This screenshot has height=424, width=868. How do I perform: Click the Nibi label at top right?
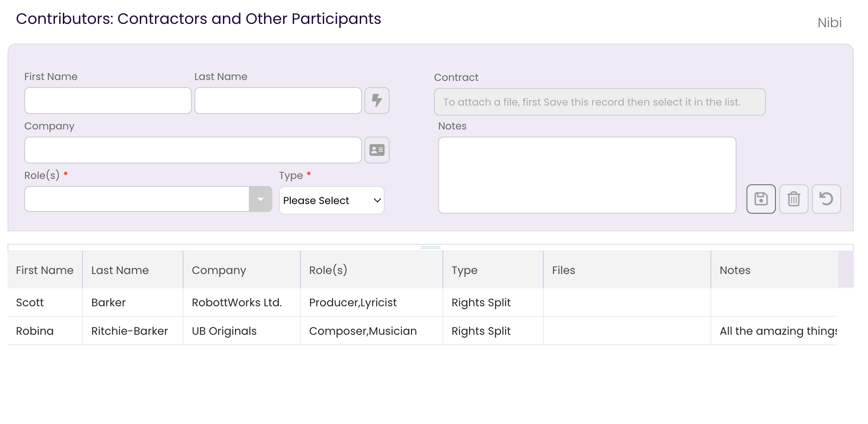coord(829,23)
